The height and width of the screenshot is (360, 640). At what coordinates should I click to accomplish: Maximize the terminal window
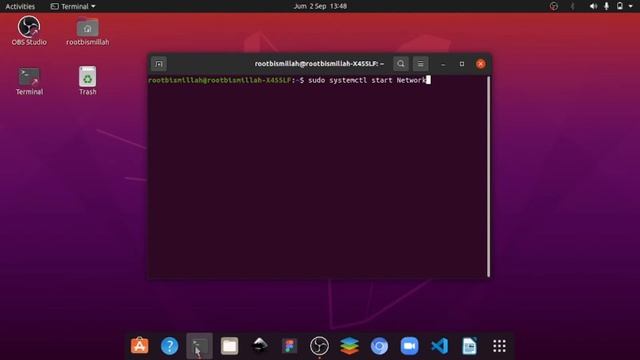tap(462, 64)
